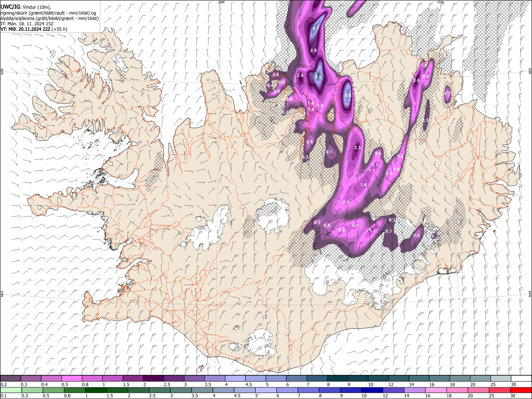The height and width of the screenshot is (399, 532).
Task: Pick the light pink 16–18 swatch in lower scale
Action: click(436, 390)
